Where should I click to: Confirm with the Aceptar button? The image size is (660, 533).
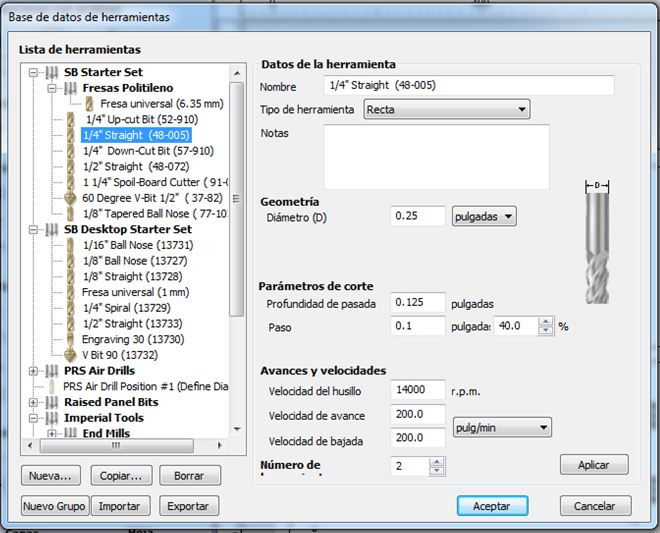pyautogui.click(x=492, y=506)
